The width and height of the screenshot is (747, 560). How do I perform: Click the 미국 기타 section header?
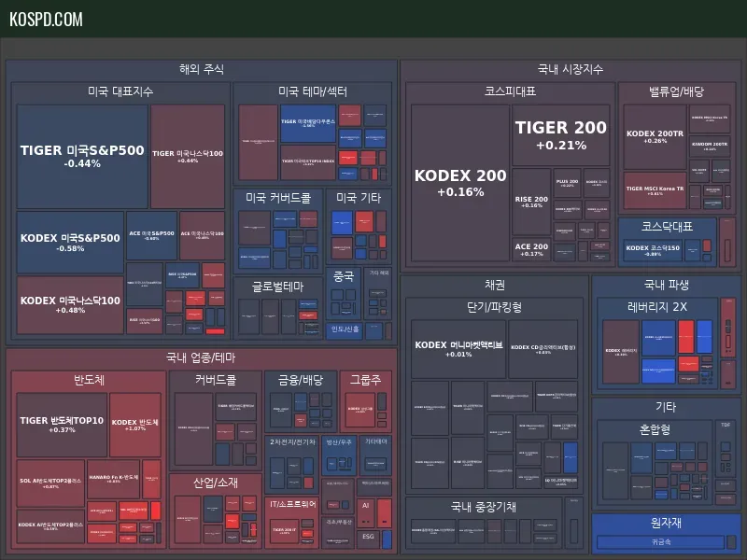pyautogui.click(x=359, y=198)
